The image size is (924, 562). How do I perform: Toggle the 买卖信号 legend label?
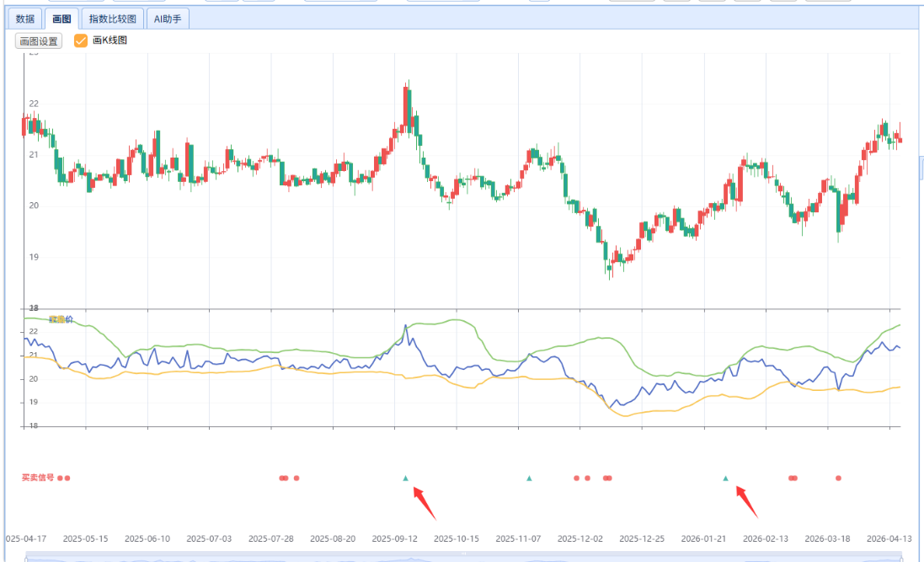38,478
